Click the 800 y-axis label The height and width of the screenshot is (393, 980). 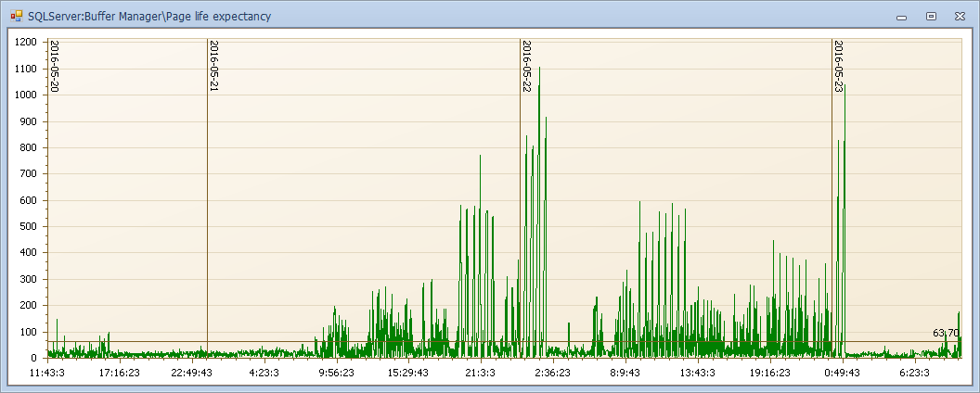30,148
